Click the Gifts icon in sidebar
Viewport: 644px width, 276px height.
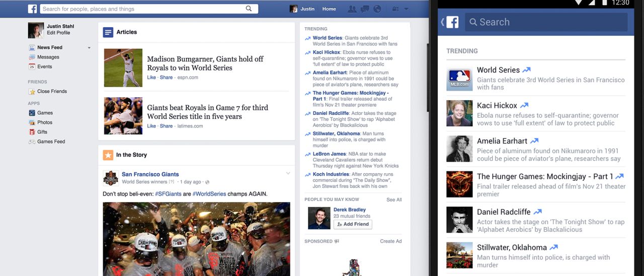(32, 132)
